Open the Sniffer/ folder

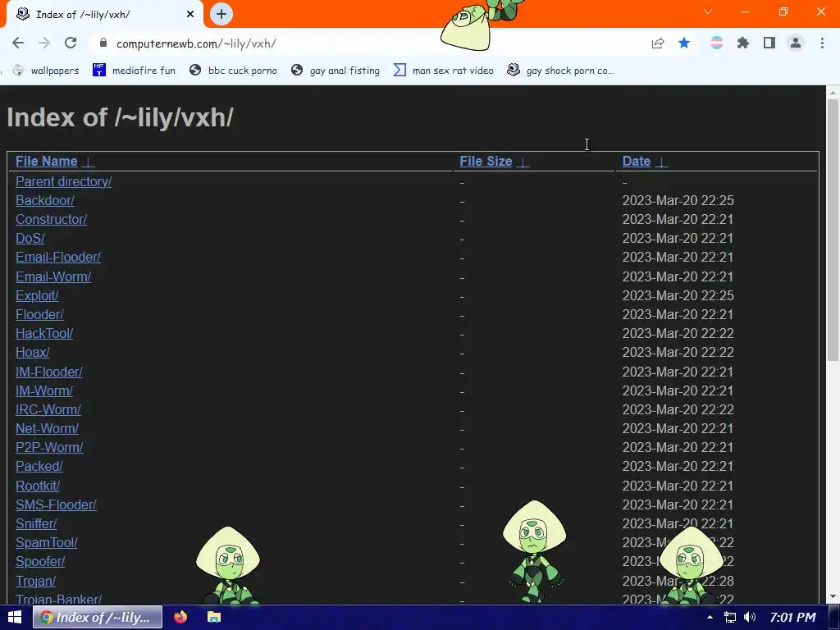(36, 523)
